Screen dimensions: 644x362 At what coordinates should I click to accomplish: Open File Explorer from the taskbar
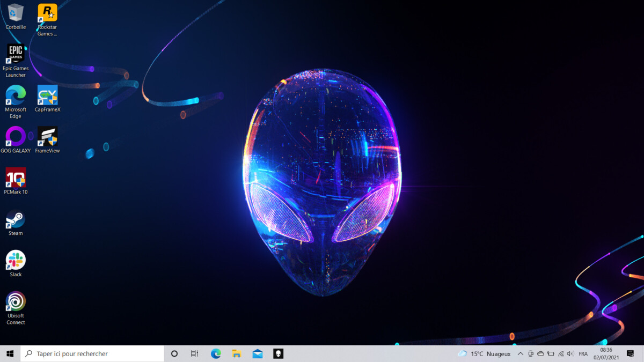pyautogui.click(x=237, y=353)
